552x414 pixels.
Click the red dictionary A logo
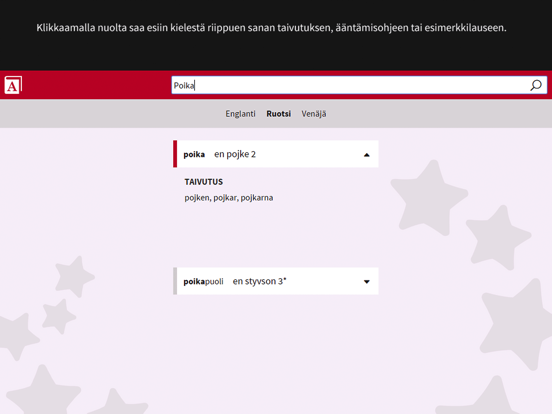point(13,85)
